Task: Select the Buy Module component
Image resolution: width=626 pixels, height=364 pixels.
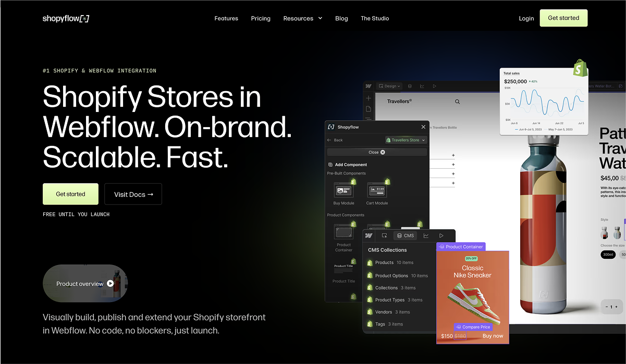Action: pos(343,190)
